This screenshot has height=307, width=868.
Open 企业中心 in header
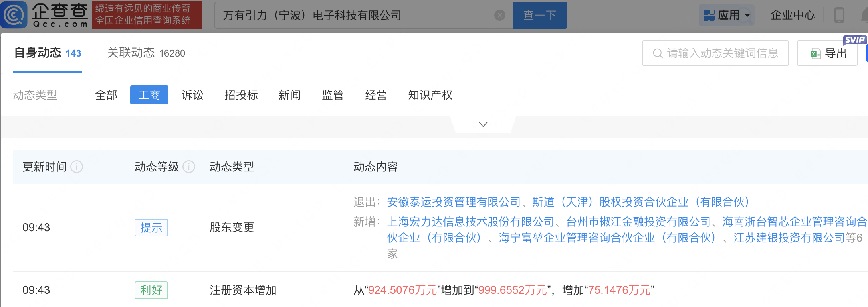(793, 15)
